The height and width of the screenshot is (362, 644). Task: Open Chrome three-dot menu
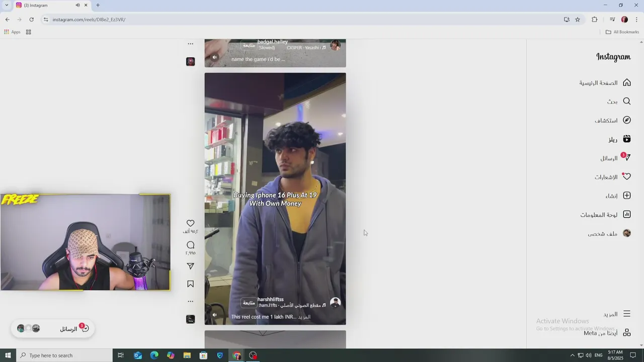636,20
